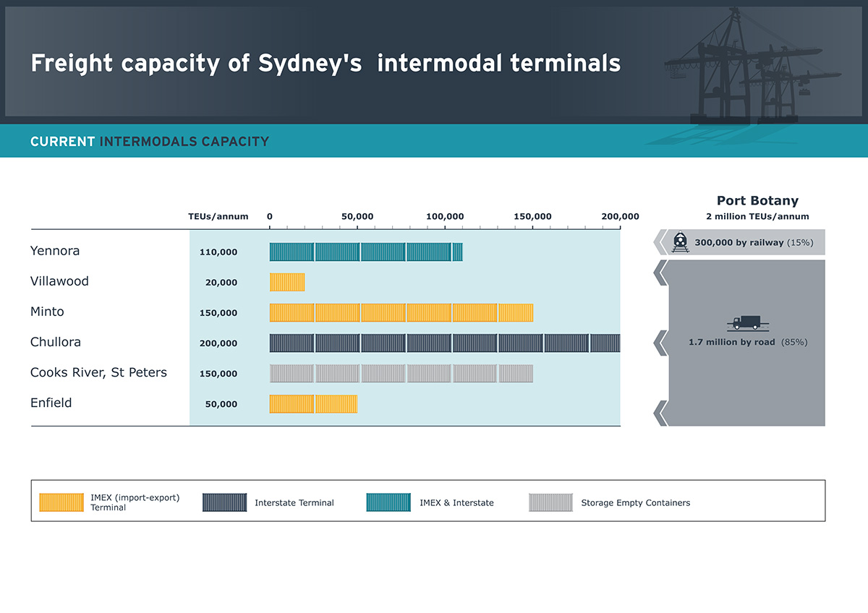Screen dimensions: 868x613
Task: Click the Cooks River, St Peters label
Action: click(98, 372)
